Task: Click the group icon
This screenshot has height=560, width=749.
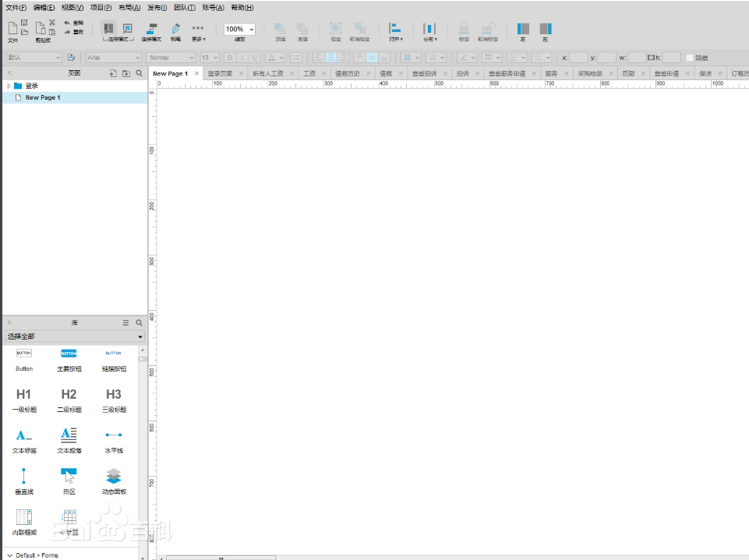Action: (x=336, y=29)
